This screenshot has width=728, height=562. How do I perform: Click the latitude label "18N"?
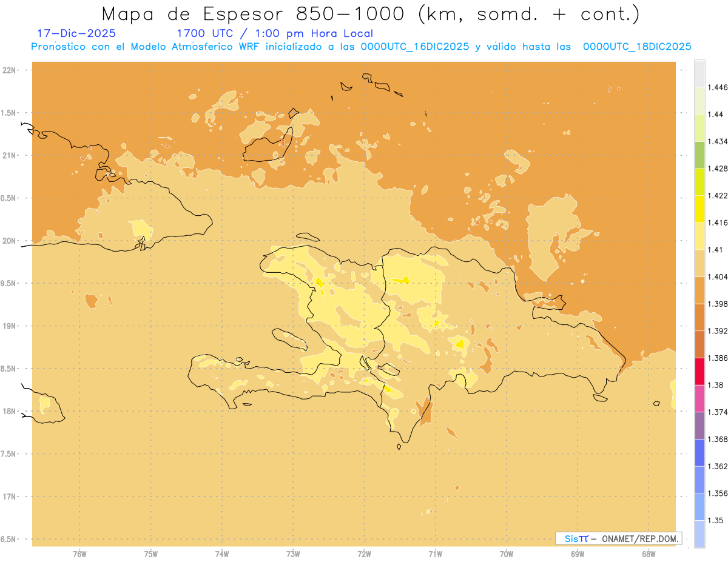tap(9, 412)
